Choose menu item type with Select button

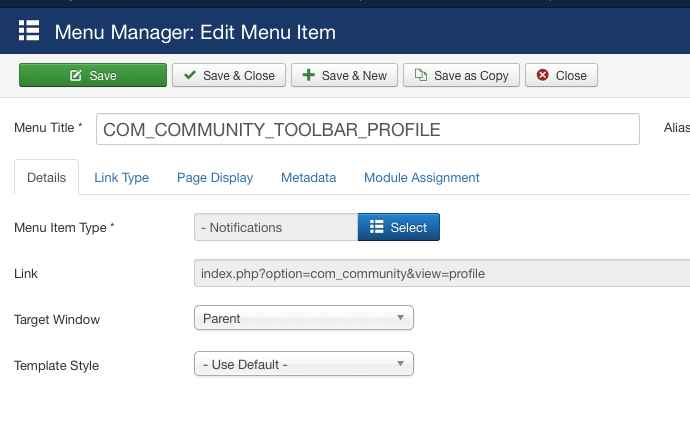coord(399,227)
